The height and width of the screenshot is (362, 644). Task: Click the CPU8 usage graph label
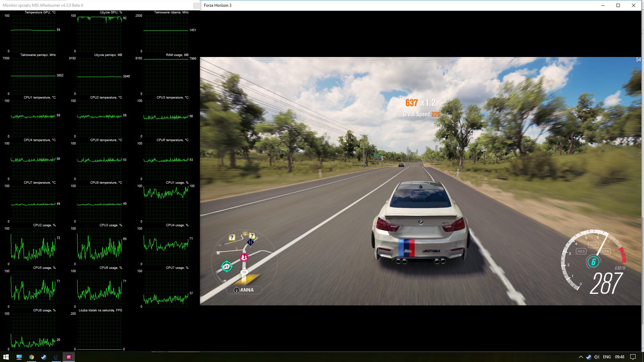[x=44, y=310]
